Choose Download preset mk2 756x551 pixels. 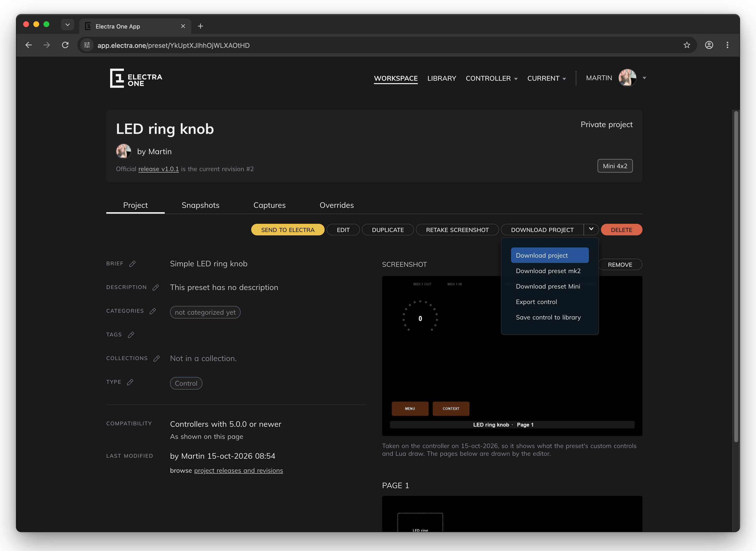click(550, 271)
